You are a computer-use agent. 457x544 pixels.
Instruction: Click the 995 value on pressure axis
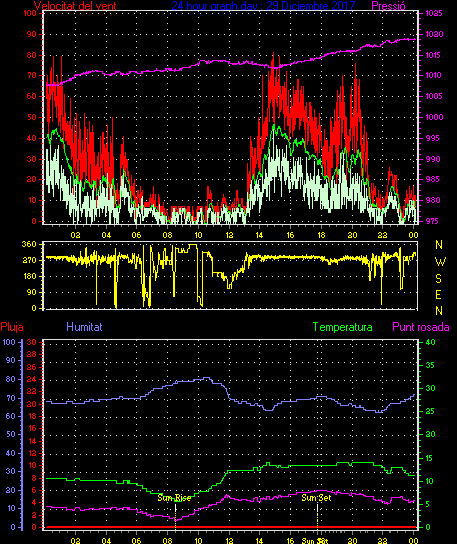point(432,138)
